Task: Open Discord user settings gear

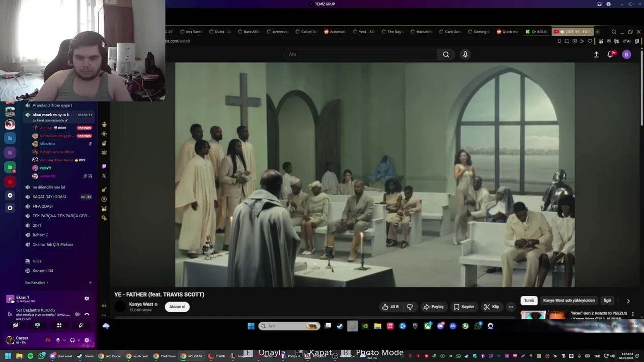Action: click(87, 340)
